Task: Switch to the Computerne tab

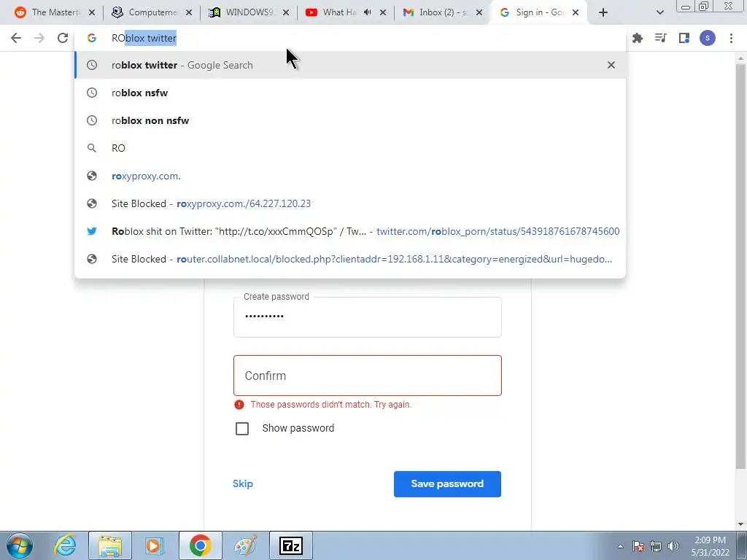Action: point(152,12)
